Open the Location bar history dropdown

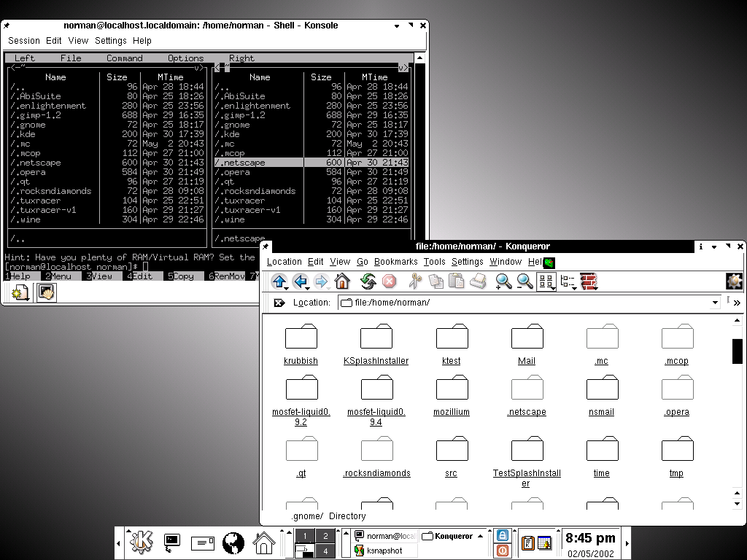(x=715, y=303)
